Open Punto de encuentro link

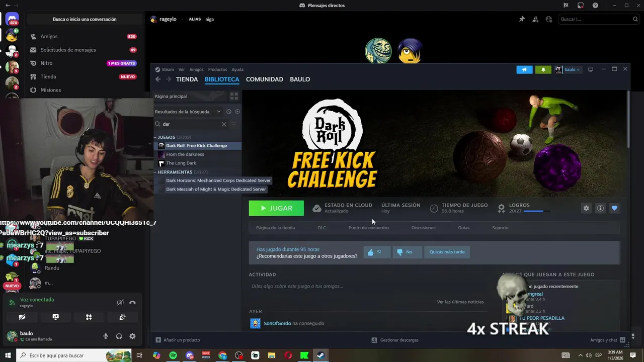pyautogui.click(x=369, y=228)
